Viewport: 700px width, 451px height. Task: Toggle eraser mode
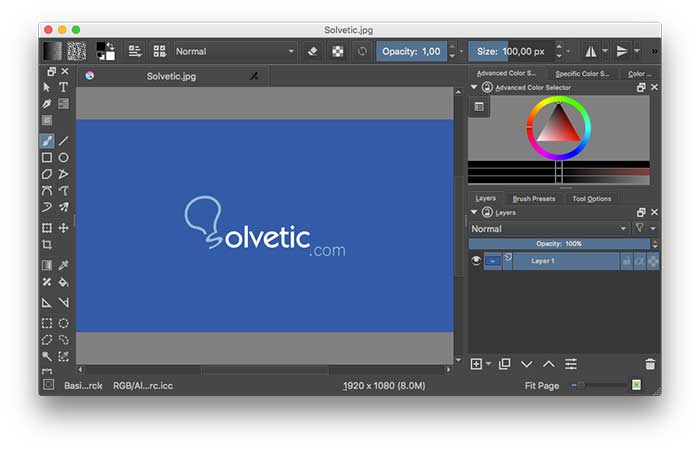(x=313, y=51)
